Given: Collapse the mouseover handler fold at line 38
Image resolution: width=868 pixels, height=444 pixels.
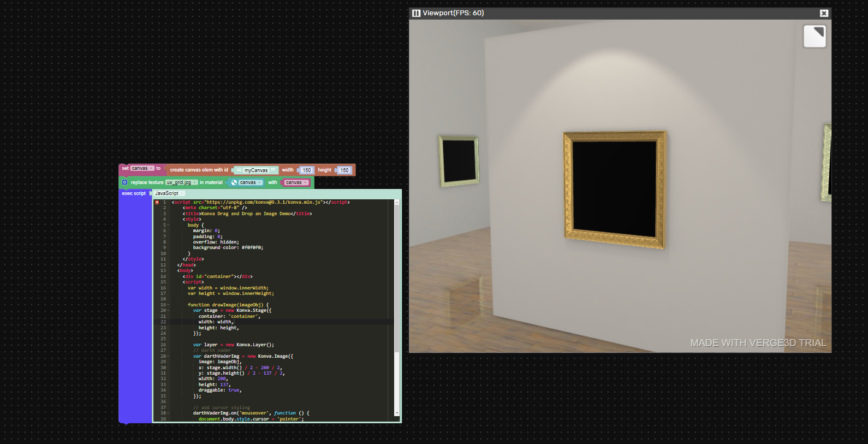Looking at the screenshot, I should 168,413.
